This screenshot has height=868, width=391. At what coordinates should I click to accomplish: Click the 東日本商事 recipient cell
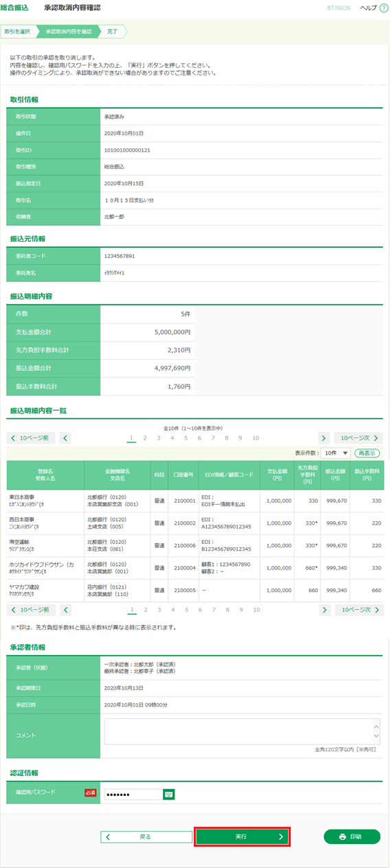[45, 501]
